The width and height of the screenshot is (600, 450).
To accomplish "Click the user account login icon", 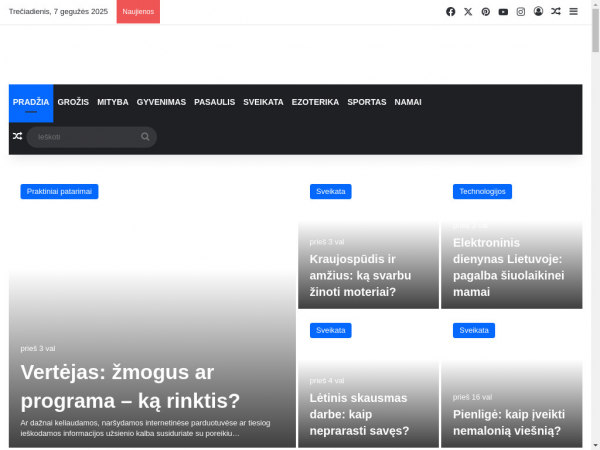I will click(538, 11).
